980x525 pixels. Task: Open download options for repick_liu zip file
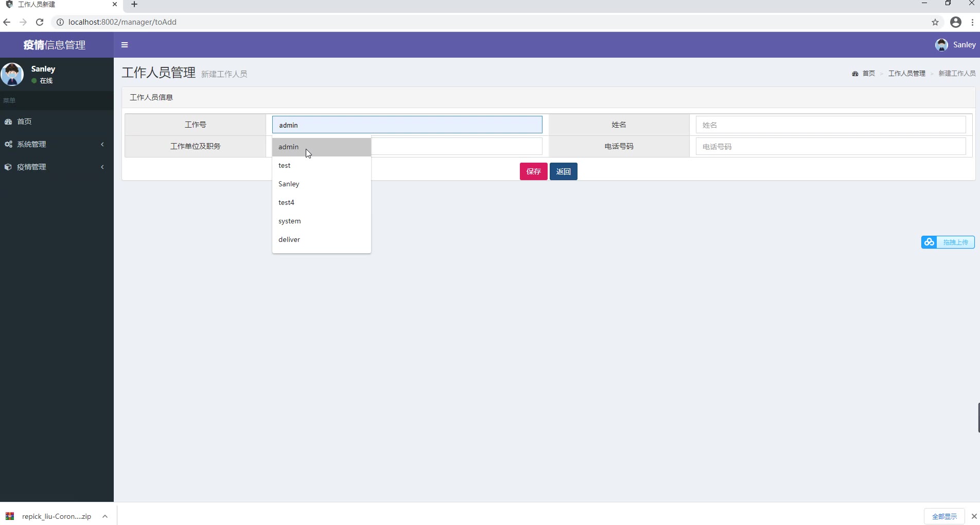tap(105, 516)
